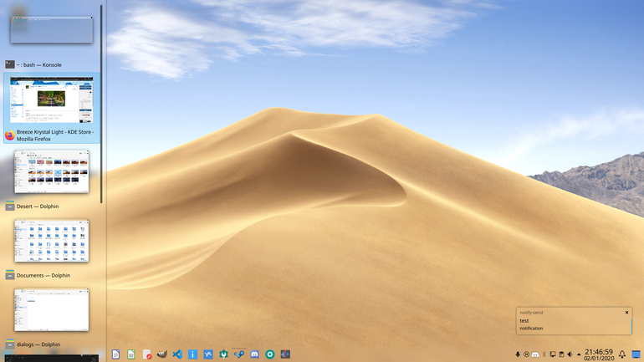Launch Discord from the task manager
The image size is (644, 362).
[254, 354]
